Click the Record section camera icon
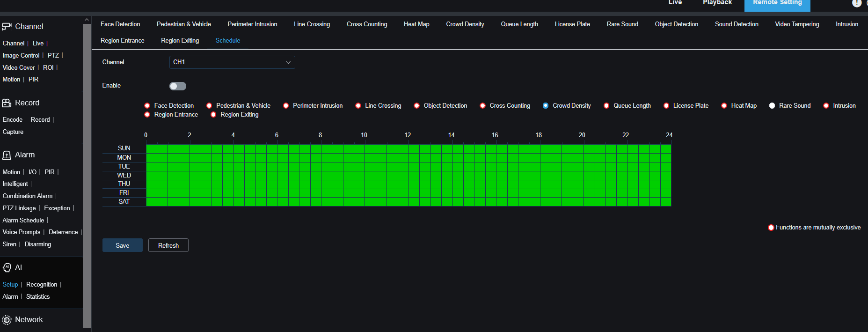The width and height of the screenshot is (868, 332). pyautogui.click(x=7, y=103)
